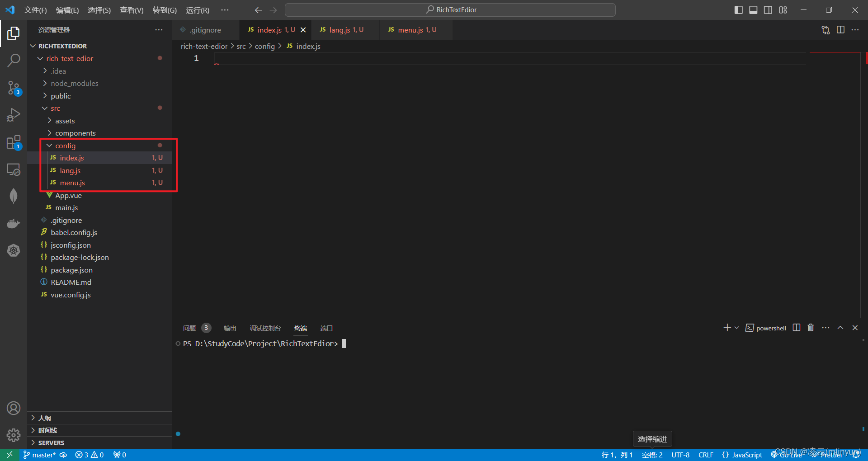Open the Run and Debug view
The height and width of the screenshot is (461, 868).
tap(14, 115)
